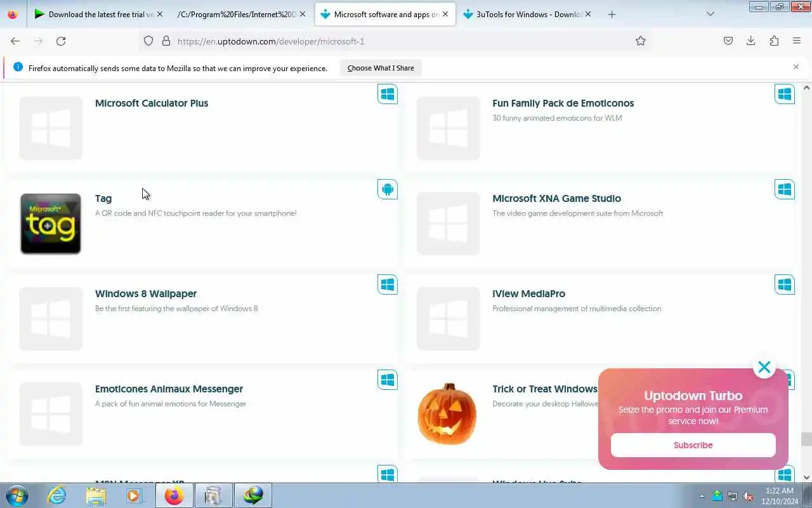Click the Windows platform icon on Fun Family Pack card
Image resolution: width=812 pixels, height=508 pixels.
785,94
